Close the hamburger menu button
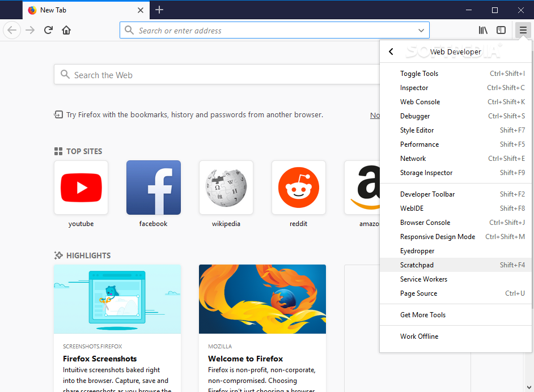This screenshot has width=534, height=392. pos(523,30)
